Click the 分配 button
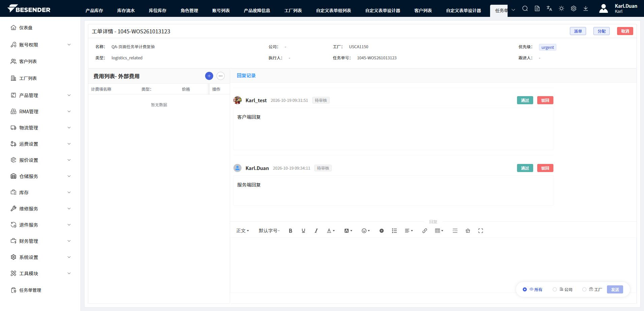The image size is (644, 311). tap(602, 31)
